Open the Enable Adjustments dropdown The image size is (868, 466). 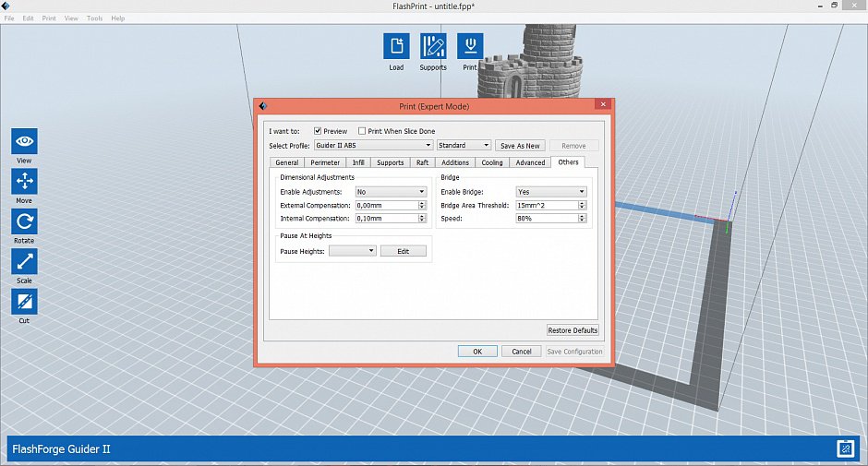tap(391, 192)
